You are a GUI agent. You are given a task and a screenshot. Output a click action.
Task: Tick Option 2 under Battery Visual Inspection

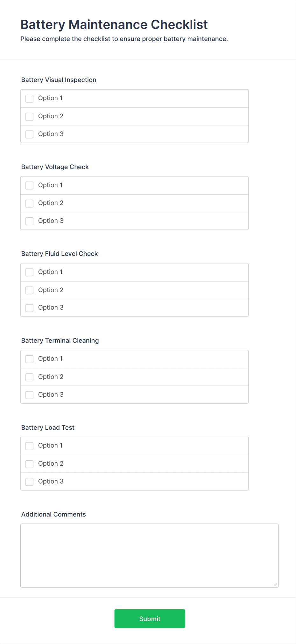tap(30, 117)
